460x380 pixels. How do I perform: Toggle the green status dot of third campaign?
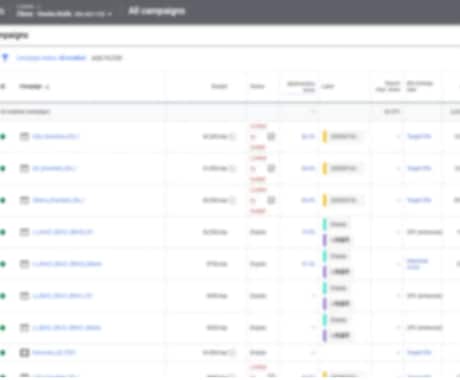3,200
